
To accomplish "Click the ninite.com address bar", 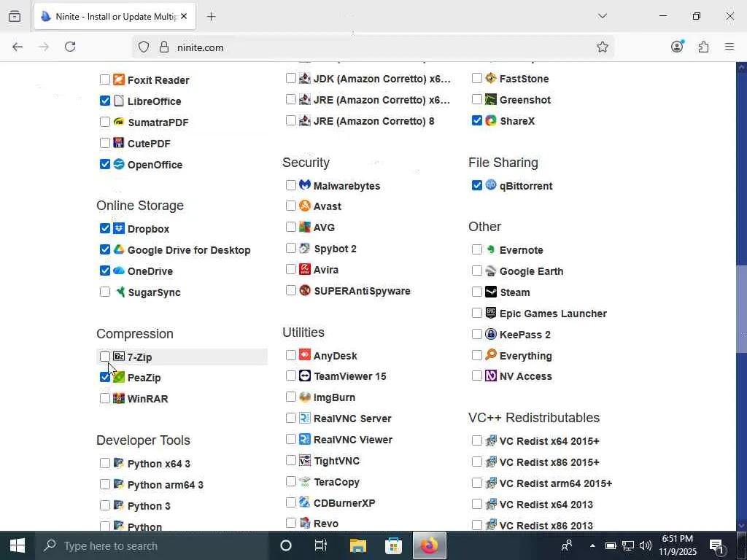I will 371,47.
